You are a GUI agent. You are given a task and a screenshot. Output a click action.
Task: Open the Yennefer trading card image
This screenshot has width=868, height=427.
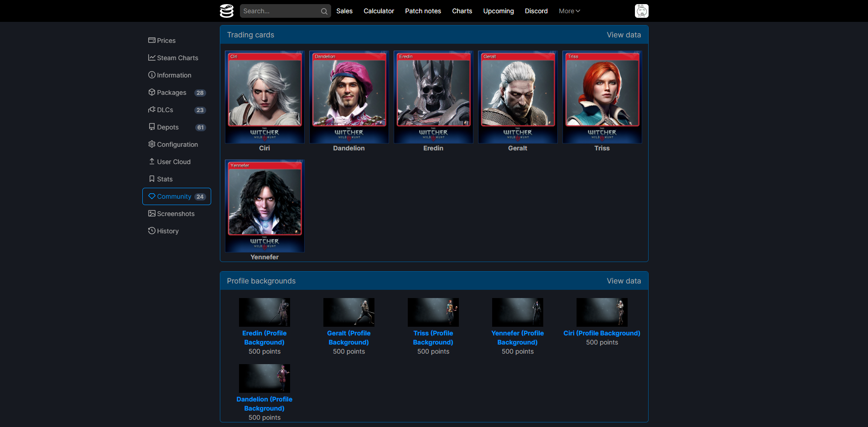(265, 206)
